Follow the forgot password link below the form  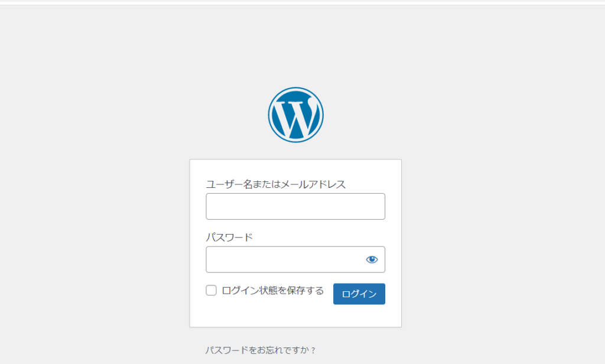260,350
